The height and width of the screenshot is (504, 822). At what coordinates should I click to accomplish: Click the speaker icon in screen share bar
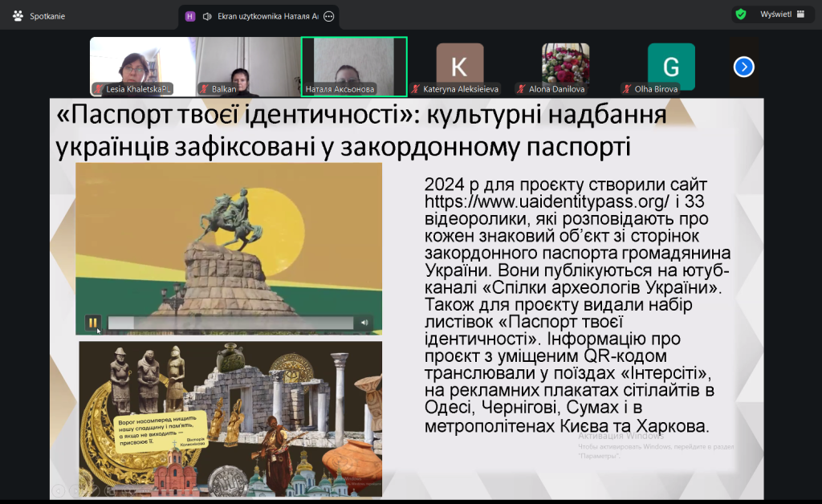coord(207,15)
